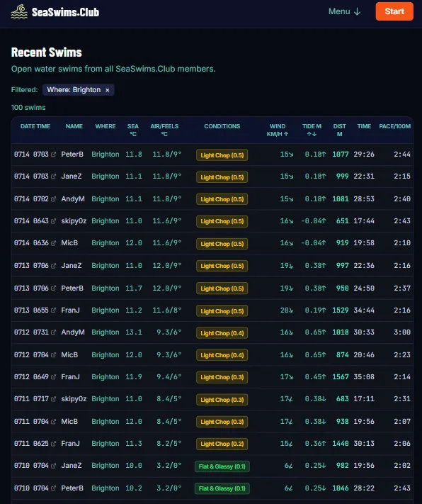Click the 8.2/5° air temperature value
This screenshot has height=504, width=422.
click(x=169, y=443)
